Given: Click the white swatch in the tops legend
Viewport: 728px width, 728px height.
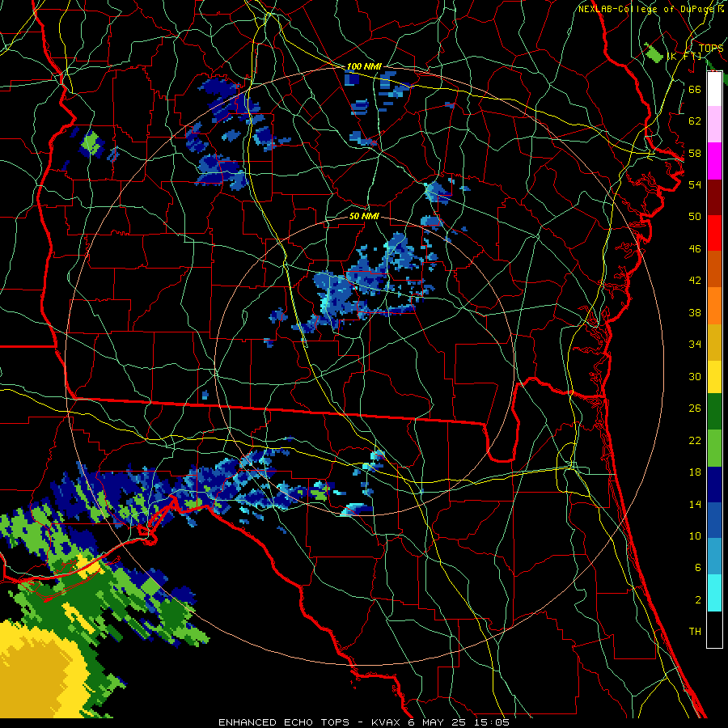Looking at the screenshot, I should pos(714,89).
